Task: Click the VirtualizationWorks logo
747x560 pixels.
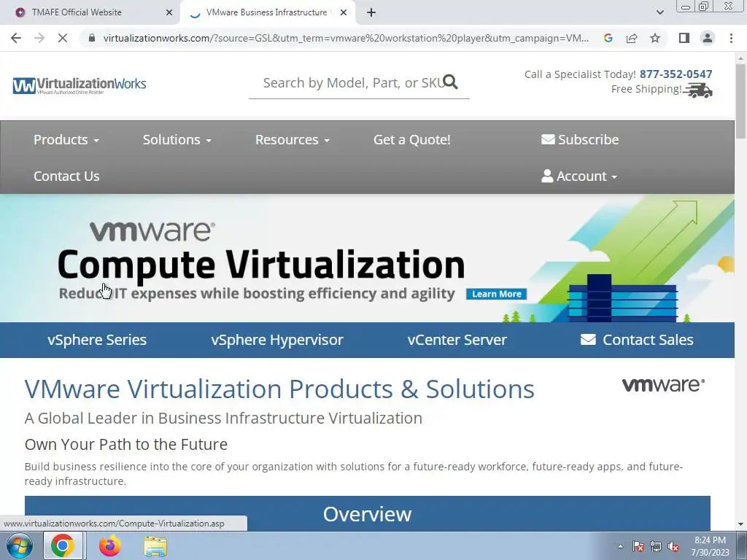Action: [80, 85]
